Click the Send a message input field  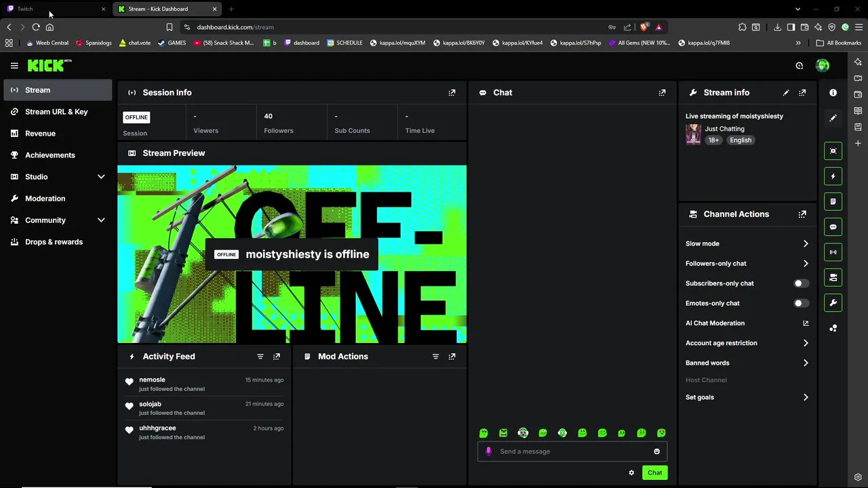[x=572, y=451]
